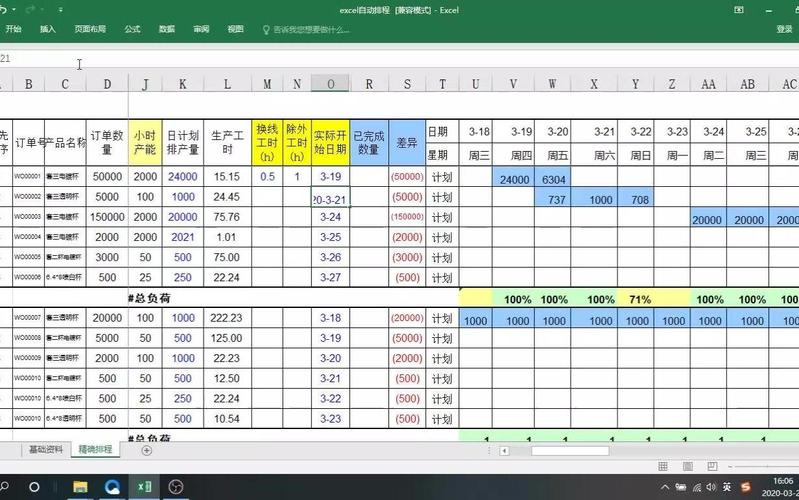This screenshot has height=500, width=799.
Task: Click the yellow 除外工时(h) header cell
Action: point(297,142)
